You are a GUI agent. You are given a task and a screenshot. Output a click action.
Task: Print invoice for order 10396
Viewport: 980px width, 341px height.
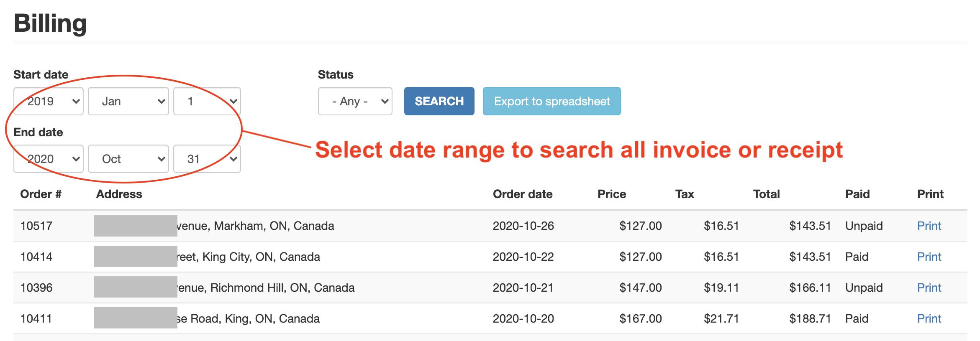(x=929, y=288)
